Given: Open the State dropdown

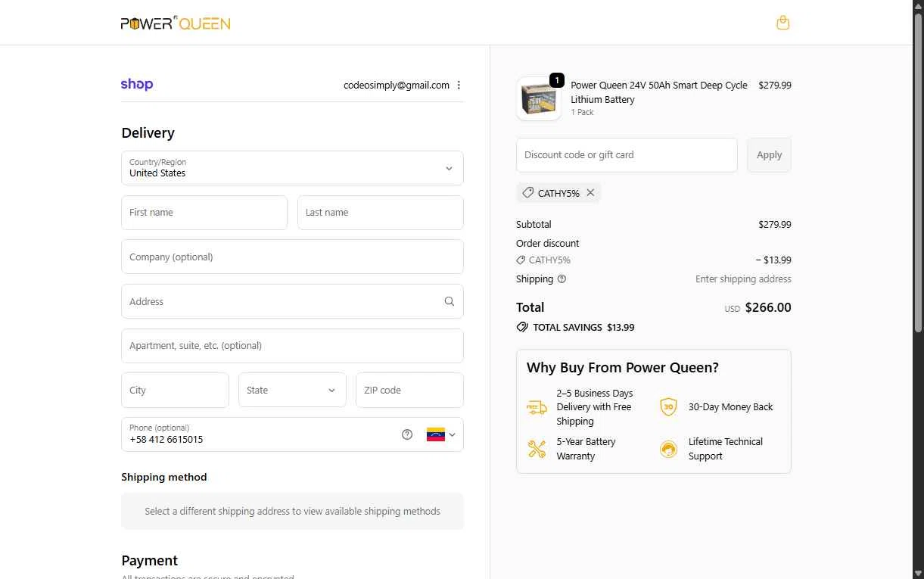Looking at the screenshot, I should pos(292,390).
